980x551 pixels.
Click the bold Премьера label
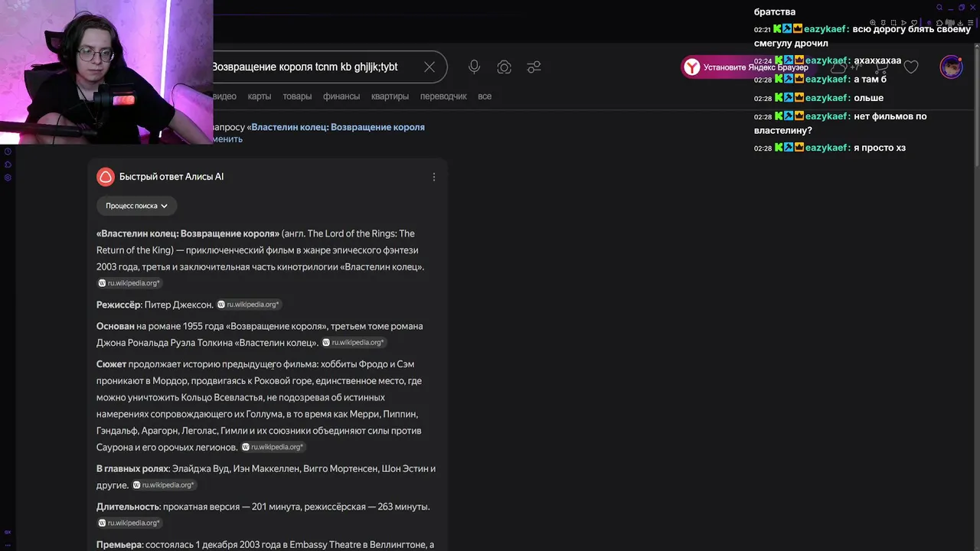point(119,545)
